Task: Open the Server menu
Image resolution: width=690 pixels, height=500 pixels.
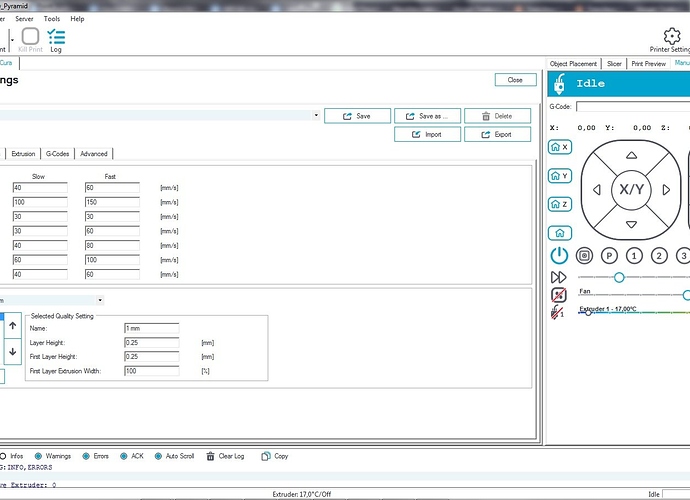Action: [24, 19]
